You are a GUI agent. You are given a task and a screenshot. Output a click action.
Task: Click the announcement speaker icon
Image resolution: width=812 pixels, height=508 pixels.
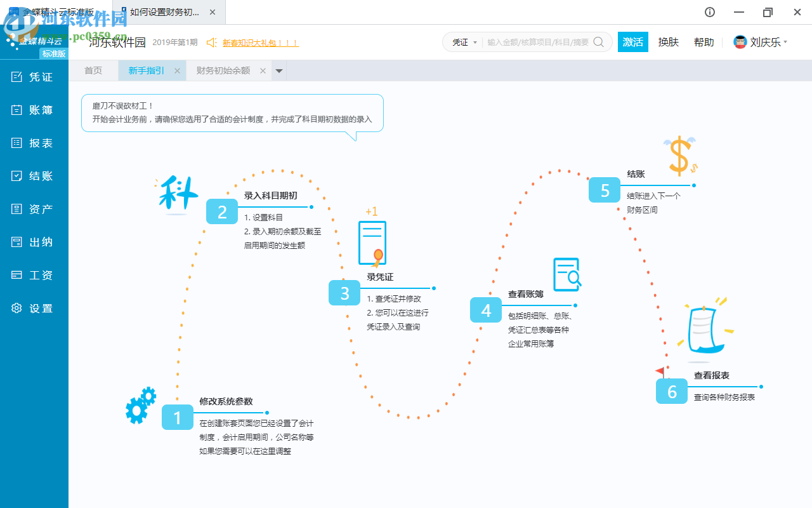(x=211, y=43)
